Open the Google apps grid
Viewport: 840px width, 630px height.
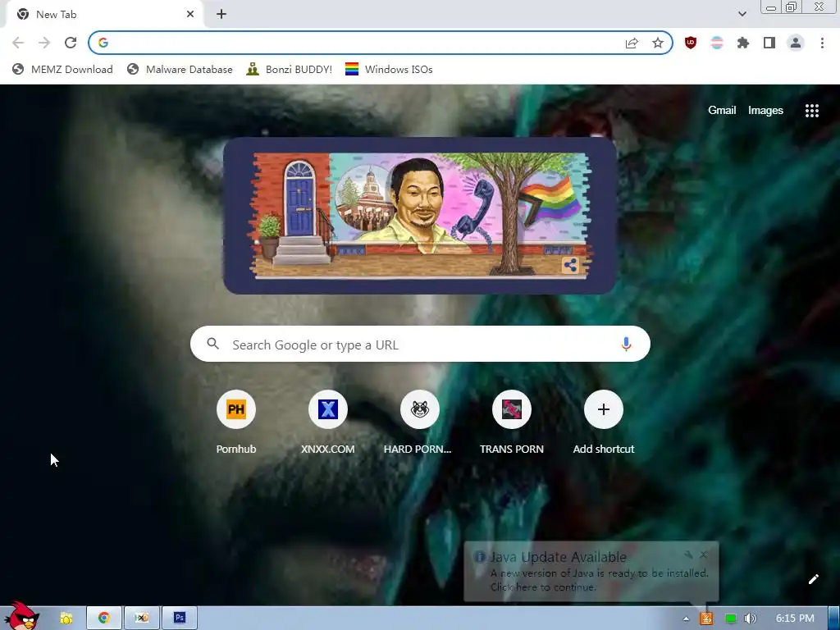coord(811,111)
